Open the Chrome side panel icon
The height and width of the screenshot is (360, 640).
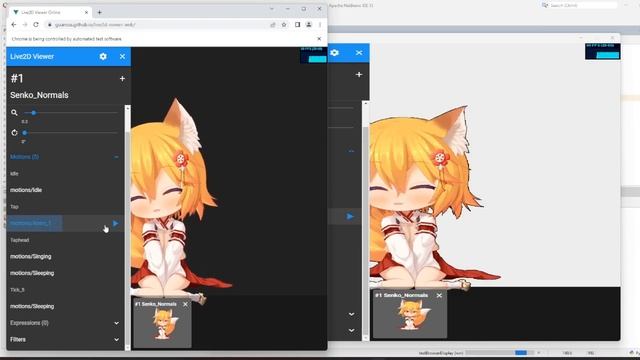(298, 25)
